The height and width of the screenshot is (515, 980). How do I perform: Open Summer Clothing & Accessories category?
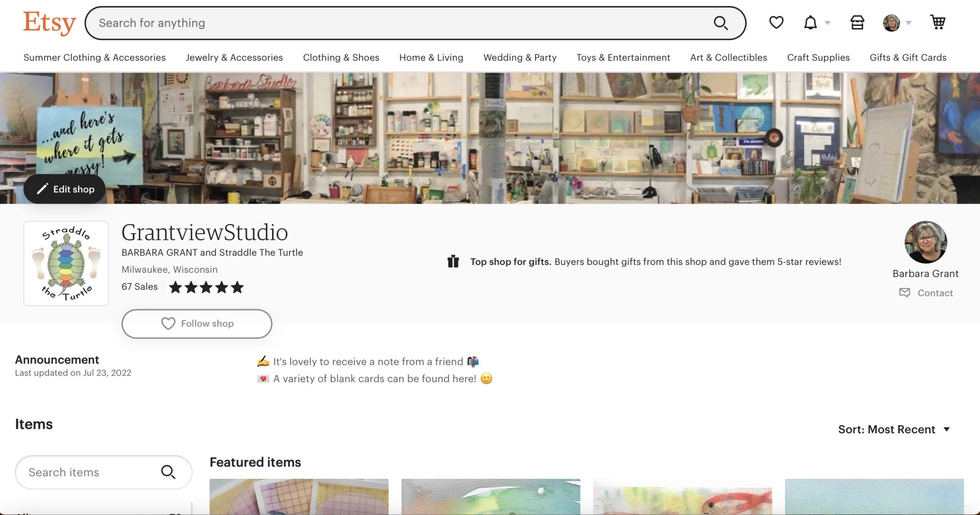click(94, 58)
